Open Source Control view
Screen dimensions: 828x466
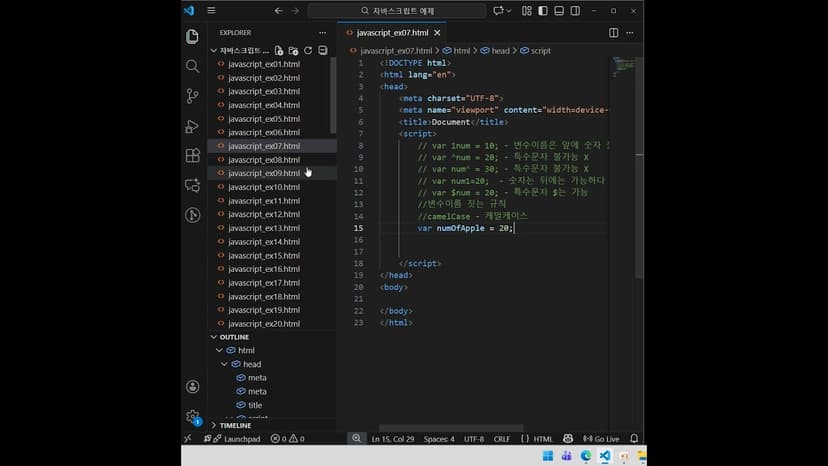tap(192, 96)
